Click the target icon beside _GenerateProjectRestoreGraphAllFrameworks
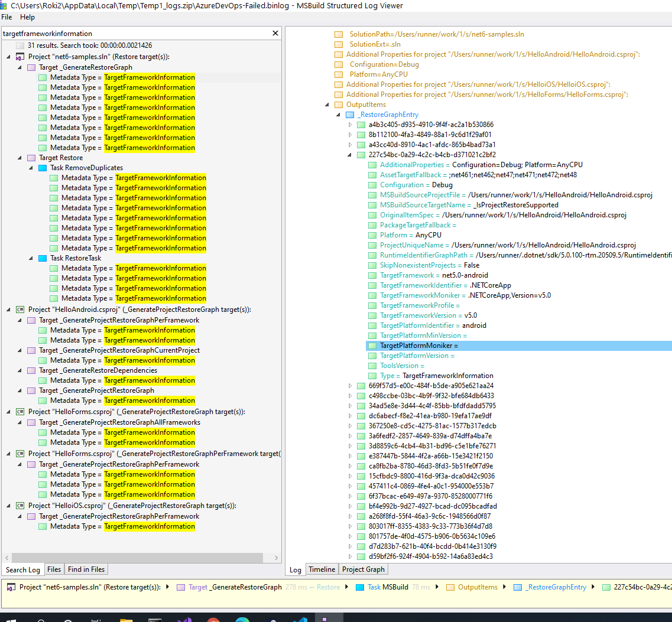The image size is (672, 622). pos(31,422)
